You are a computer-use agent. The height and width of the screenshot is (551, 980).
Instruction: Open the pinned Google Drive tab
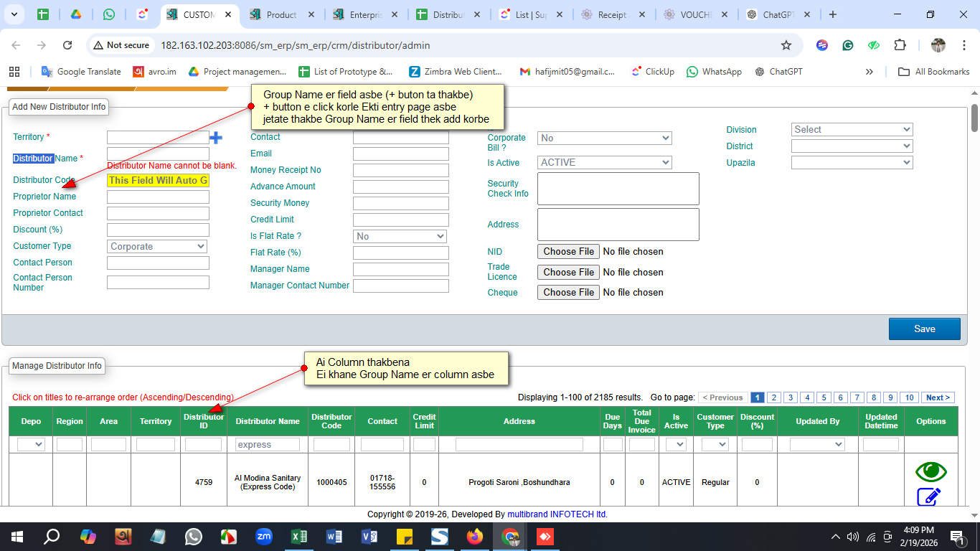(75, 14)
